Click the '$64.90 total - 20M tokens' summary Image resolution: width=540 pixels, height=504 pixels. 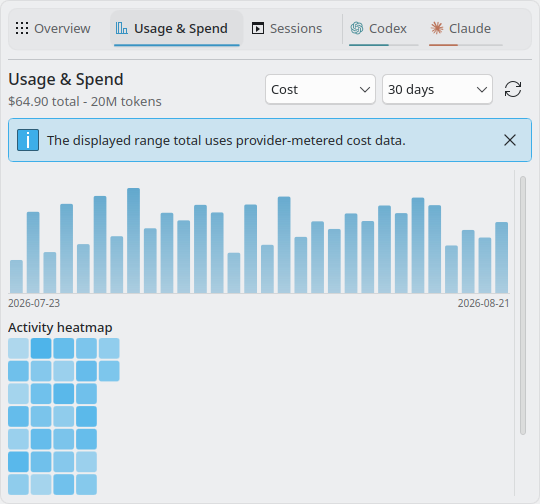[x=85, y=102]
